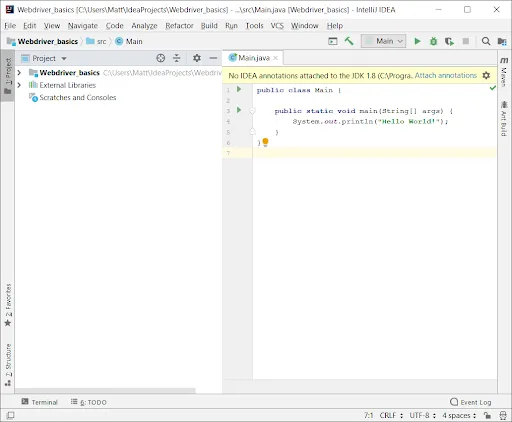The image size is (512, 422).
Task: Click Attach annotations link
Action: coord(446,76)
